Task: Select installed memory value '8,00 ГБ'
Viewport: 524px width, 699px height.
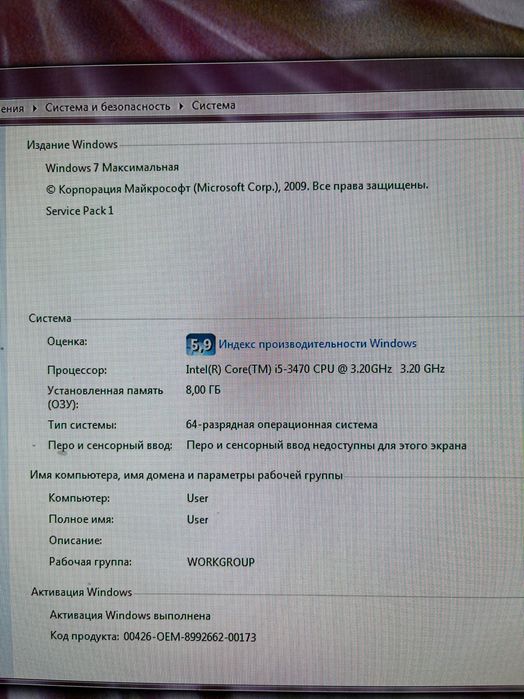Action: pos(203,390)
